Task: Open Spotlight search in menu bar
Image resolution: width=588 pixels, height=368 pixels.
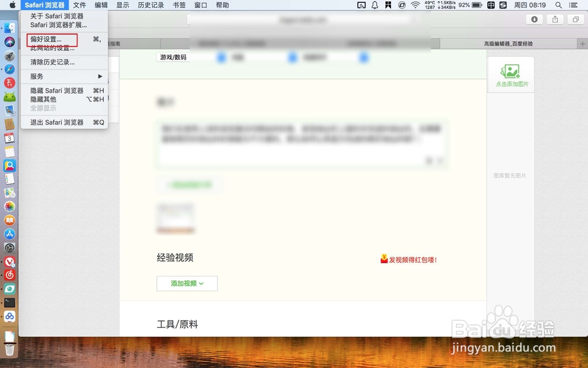Action: 559,5
